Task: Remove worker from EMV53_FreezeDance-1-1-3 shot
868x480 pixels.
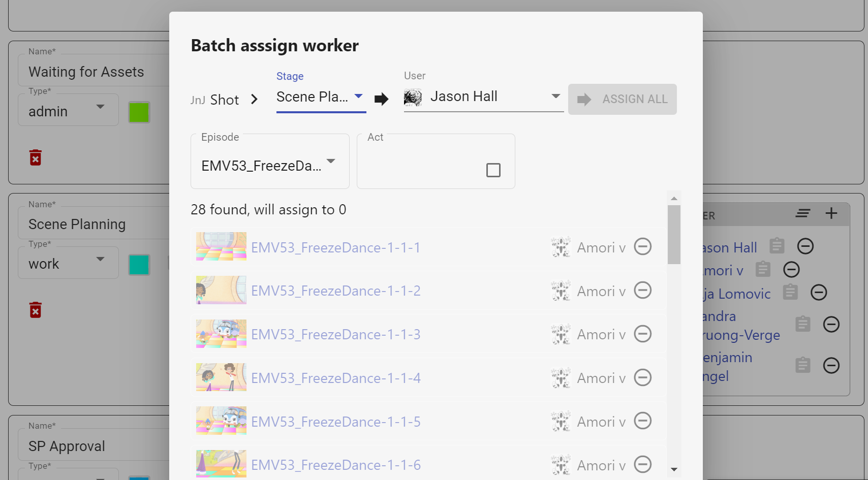Action: point(642,334)
